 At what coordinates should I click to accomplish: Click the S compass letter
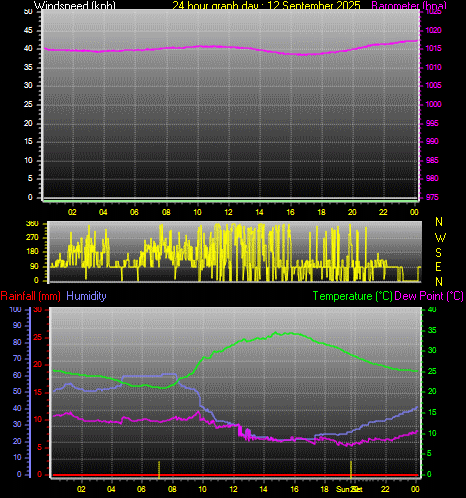click(439, 253)
